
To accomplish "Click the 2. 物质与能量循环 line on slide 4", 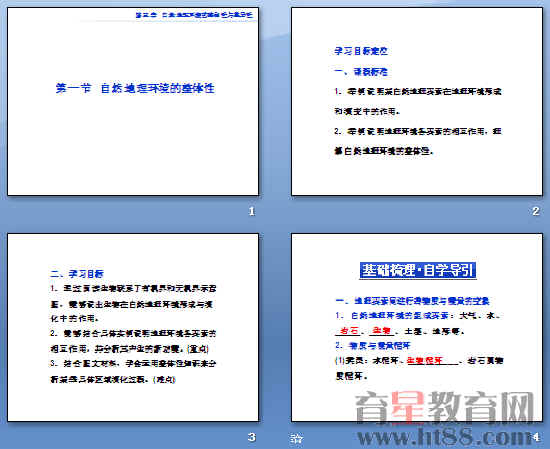I will click(373, 346).
